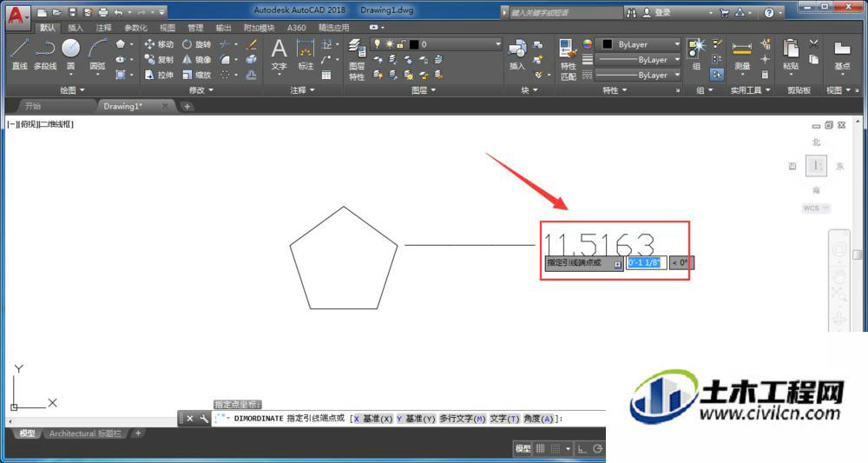Click the Save icon in quick access toolbar
Viewport: 868px width, 463px height.
[x=73, y=12]
